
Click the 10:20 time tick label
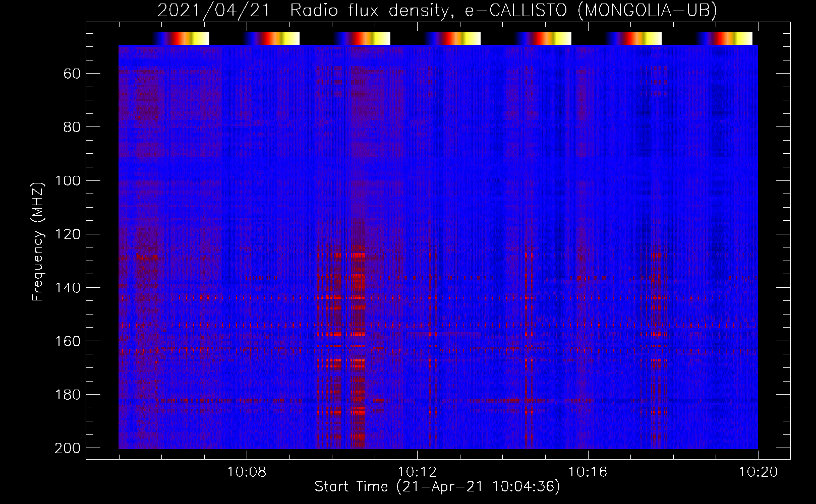[758, 472]
